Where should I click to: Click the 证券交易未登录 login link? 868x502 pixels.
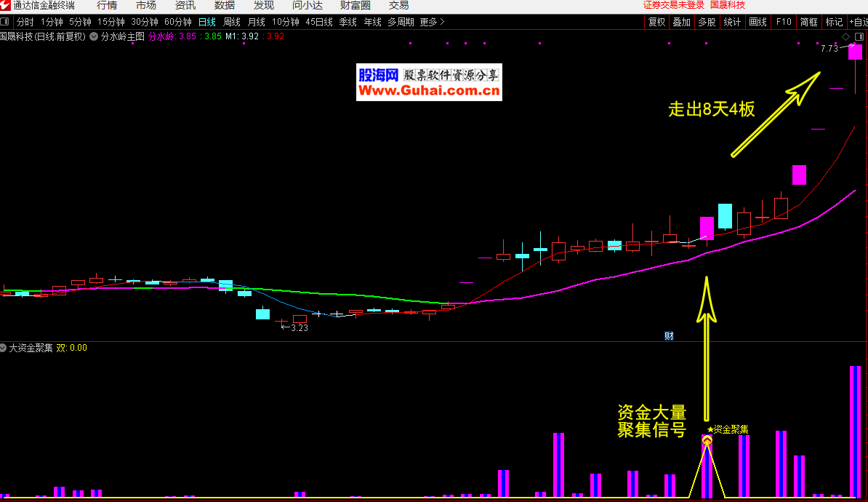pyautogui.click(x=674, y=5)
